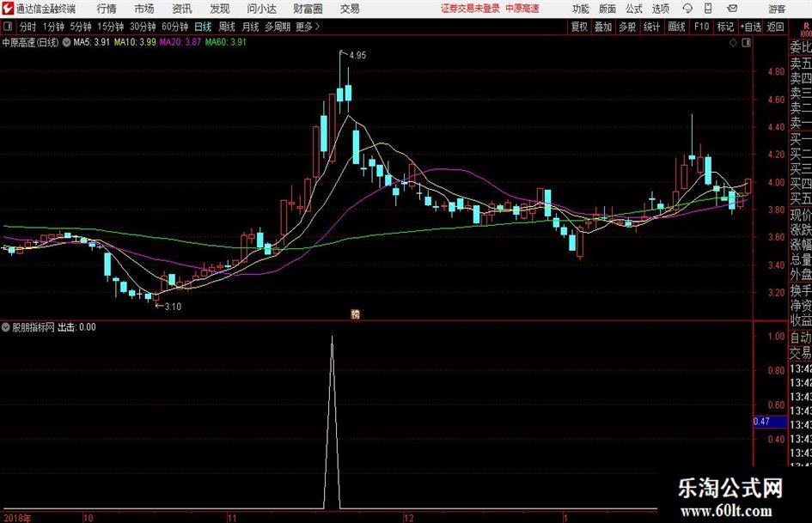Image resolution: width=812 pixels, height=523 pixels.
Task: Select the 1分钟 period
Action: 53,27
